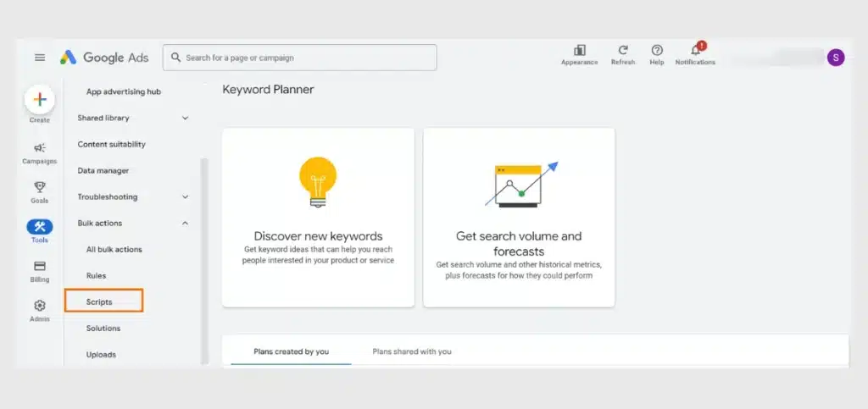Click the Create plus button
This screenshot has width=868, height=409.
click(40, 100)
